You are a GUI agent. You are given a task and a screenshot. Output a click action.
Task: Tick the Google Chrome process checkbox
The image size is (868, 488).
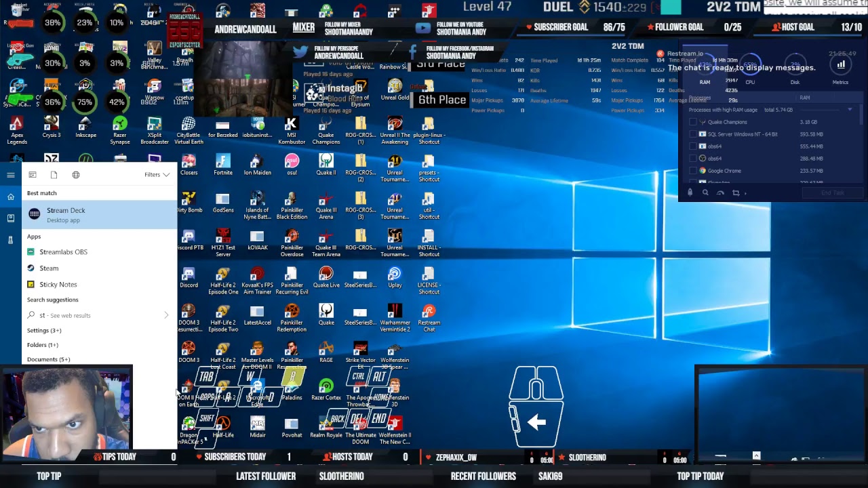[692, 171]
